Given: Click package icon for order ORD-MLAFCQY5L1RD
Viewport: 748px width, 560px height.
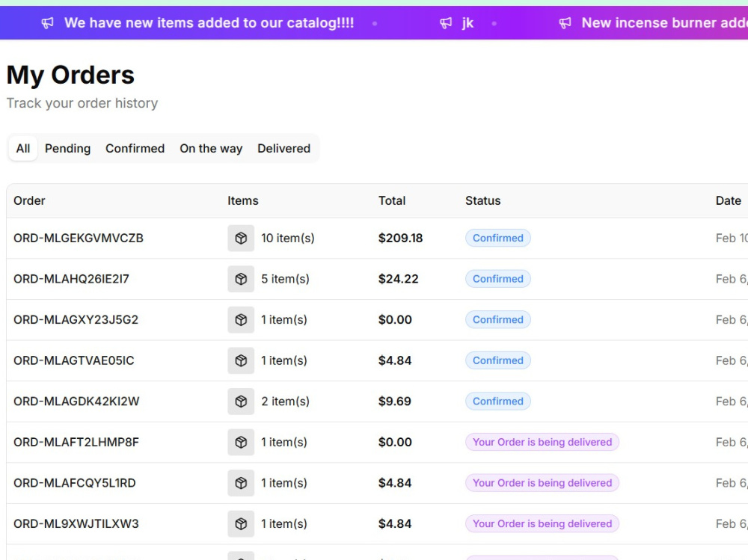Looking at the screenshot, I should (241, 483).
